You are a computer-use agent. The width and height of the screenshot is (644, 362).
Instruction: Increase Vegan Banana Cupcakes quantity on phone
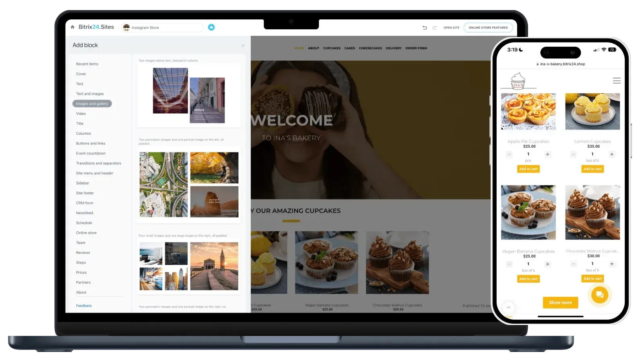[x=547, y=264]
